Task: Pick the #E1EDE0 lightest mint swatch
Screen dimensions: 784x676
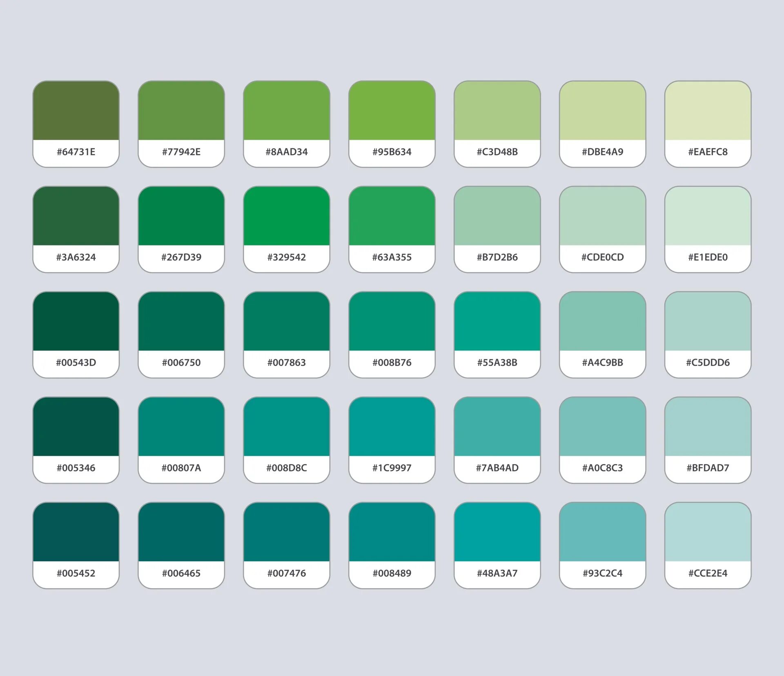Action: click(x=708, y=216)
